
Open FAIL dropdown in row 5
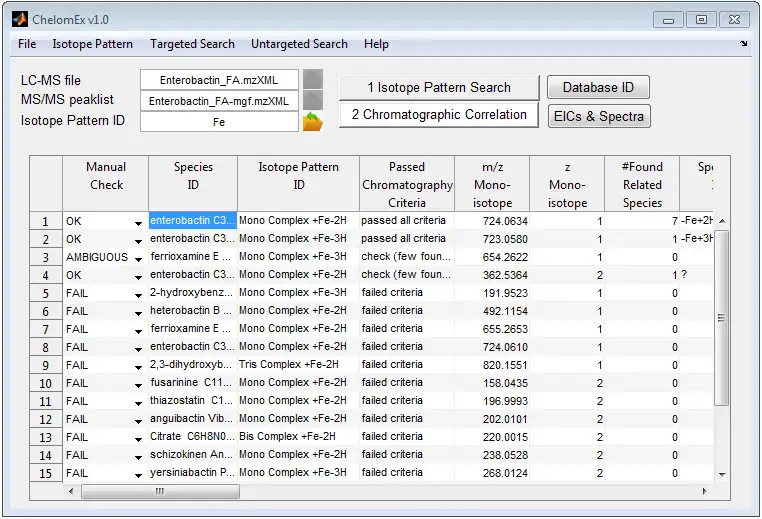pyautogui.click(x=139, y=295)
